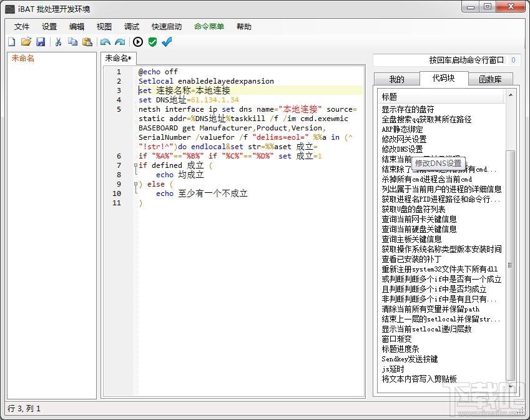
Task: Select snippet 显示存在的盘符
Action: point(408,109)
